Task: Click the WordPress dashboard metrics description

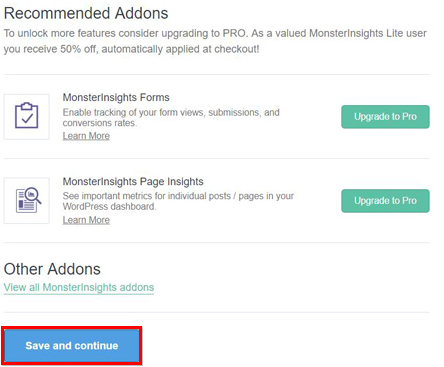Action: (178, 201)
